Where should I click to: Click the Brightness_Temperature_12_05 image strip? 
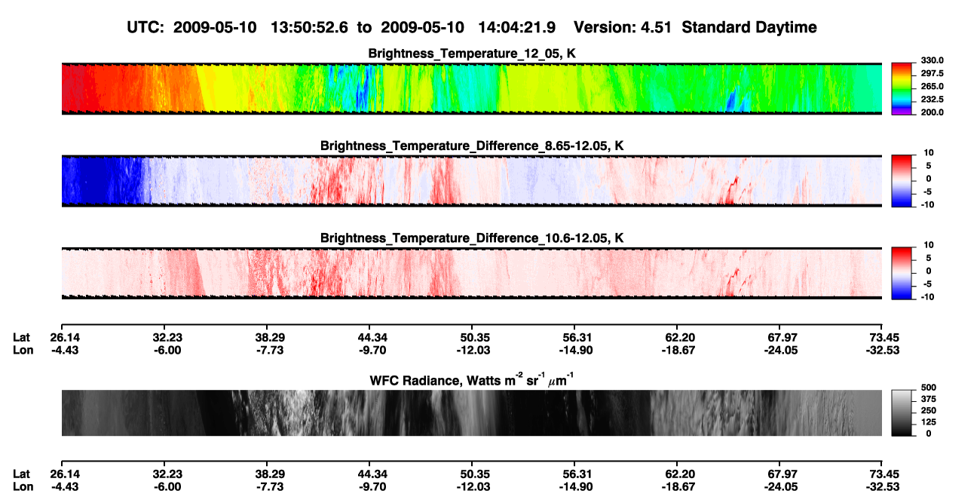coord(471,88)
